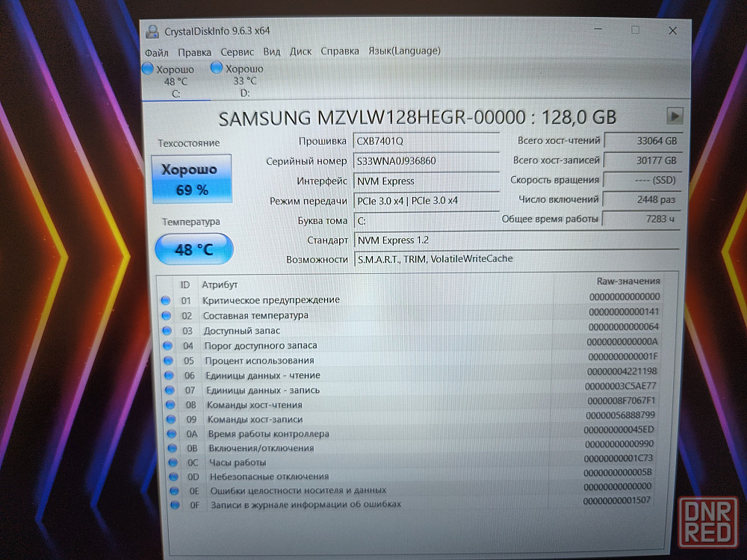The image size is (747, 560).
Task: Click status icon for Критическое предупреждение row
Action: pyautogui.click(x=166, y=300)
